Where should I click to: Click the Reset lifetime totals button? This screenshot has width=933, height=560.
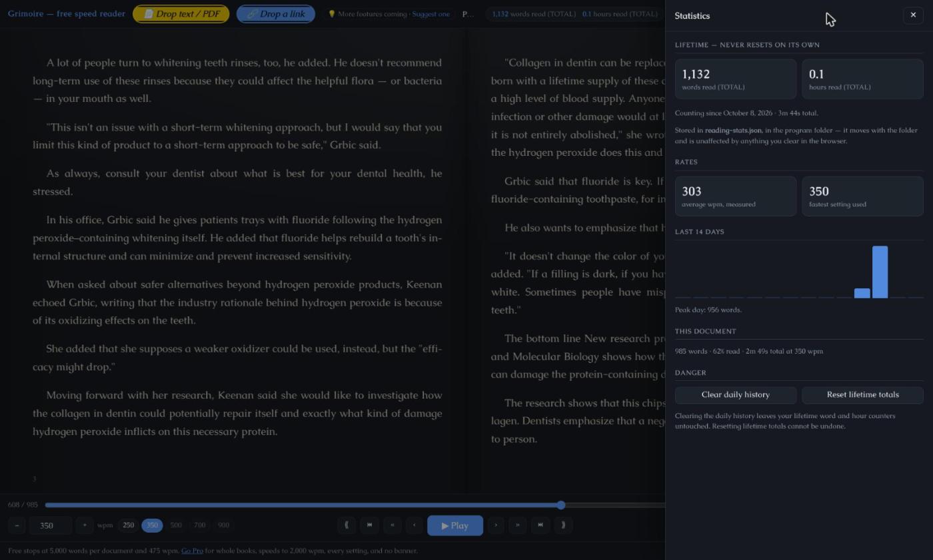(x=863, y=395)
